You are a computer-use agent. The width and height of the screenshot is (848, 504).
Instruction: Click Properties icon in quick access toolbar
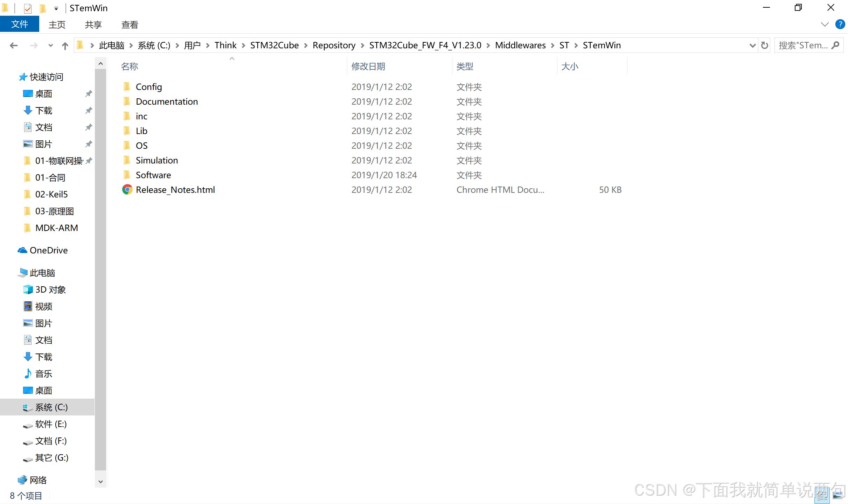(28, 8)
